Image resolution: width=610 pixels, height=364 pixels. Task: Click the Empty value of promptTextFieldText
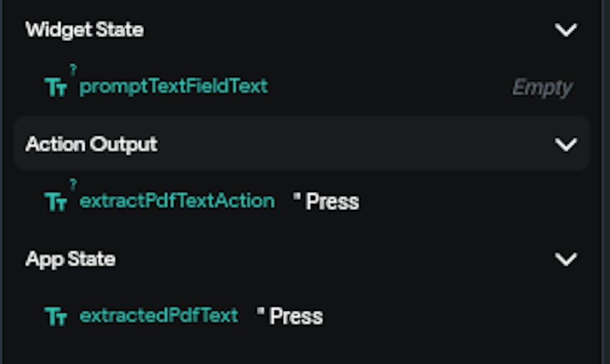tap(542, 88)
